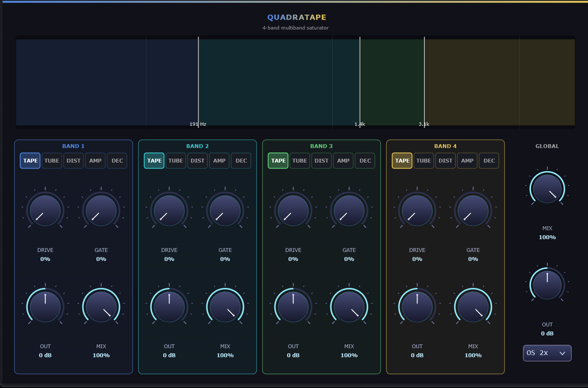Click the Band 1 DRIVE knob
Screen dimensions: 588x388
click(x=45, y=210)
